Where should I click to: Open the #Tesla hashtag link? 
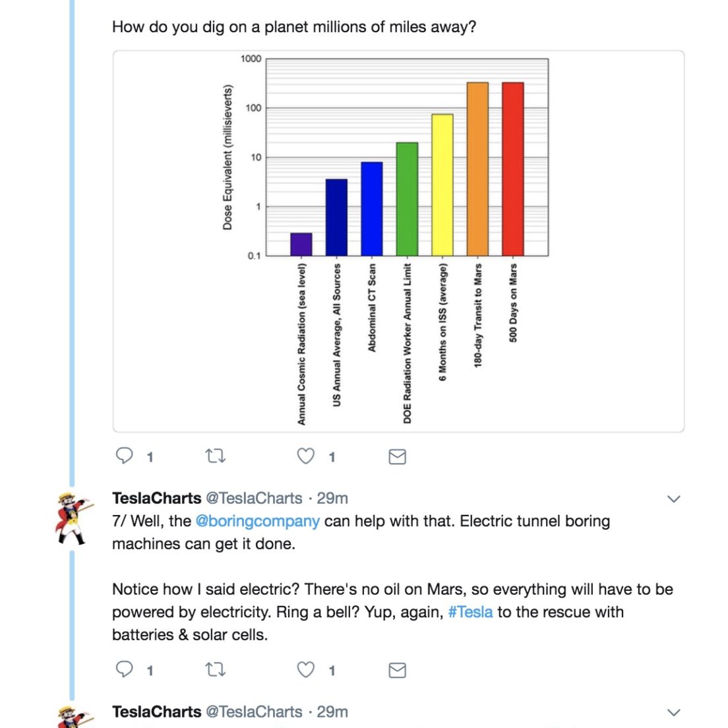pyautogui.click(x=470, y=613)
